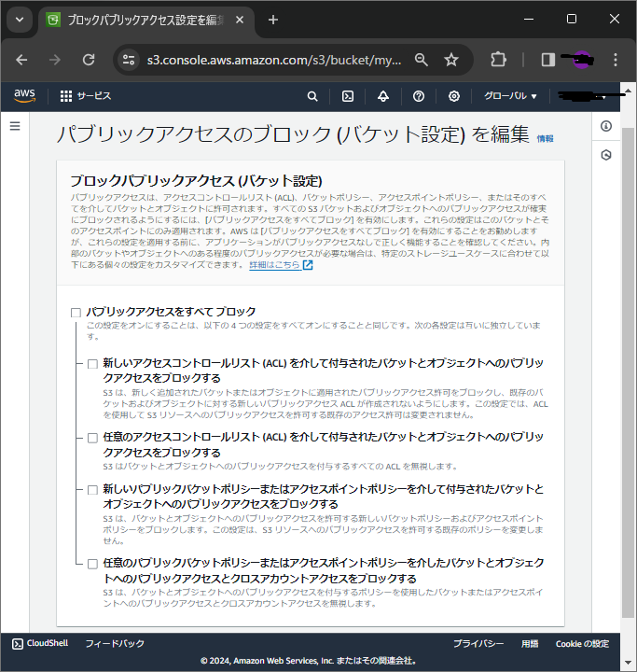
Task: Click the page title パブリックアクセスのブロック (バケット設定) を編集
Action: tap(293, 134)
